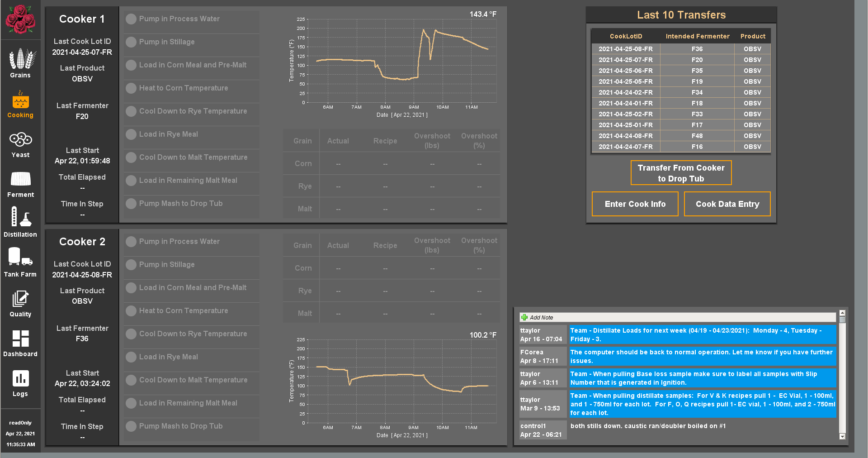This screenshot has height=458, width=868.
Task: Toggle Cooker 2 Cool Down to Rye indicator
Action: 131,334
